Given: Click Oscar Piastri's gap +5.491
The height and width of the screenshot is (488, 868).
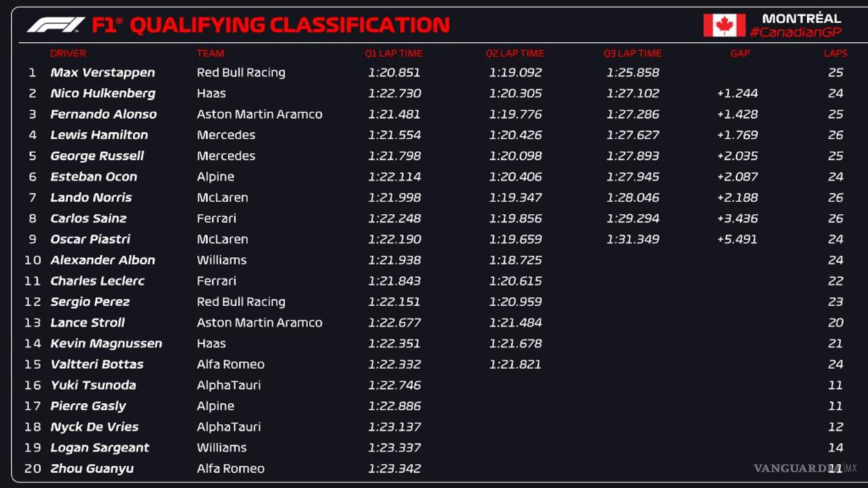Looking at the screenshot, I should click(737, 239).
